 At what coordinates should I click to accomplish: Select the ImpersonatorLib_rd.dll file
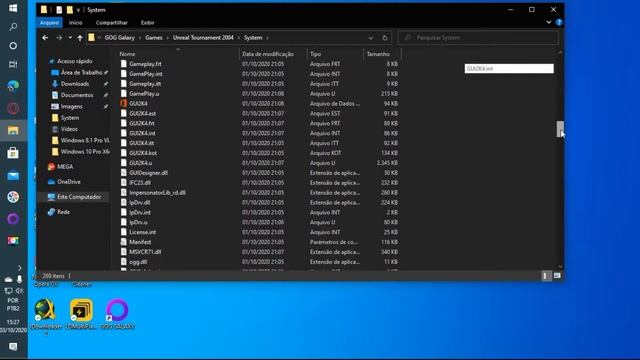[157, 193]
